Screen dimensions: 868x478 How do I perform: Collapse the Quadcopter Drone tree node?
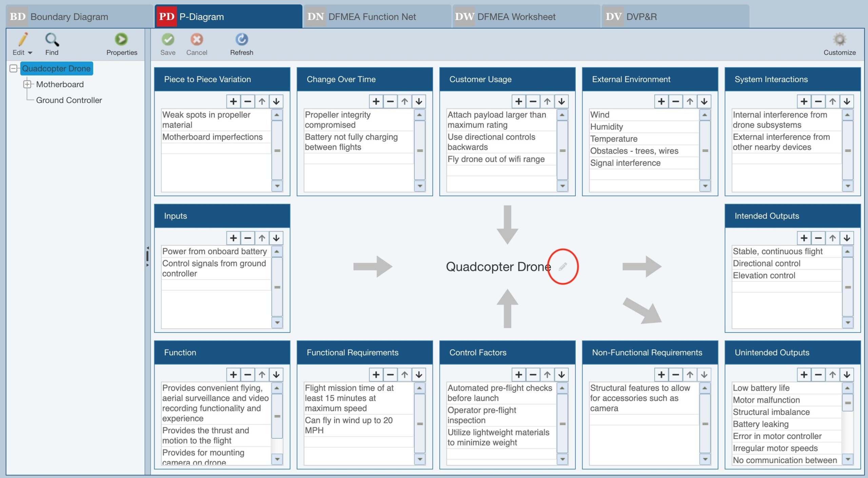13,68
